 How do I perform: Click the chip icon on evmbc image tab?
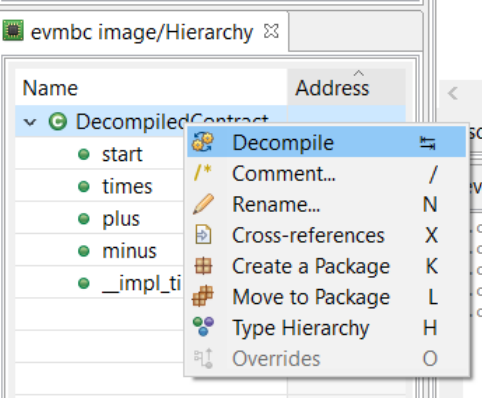(x=13, y=31)
